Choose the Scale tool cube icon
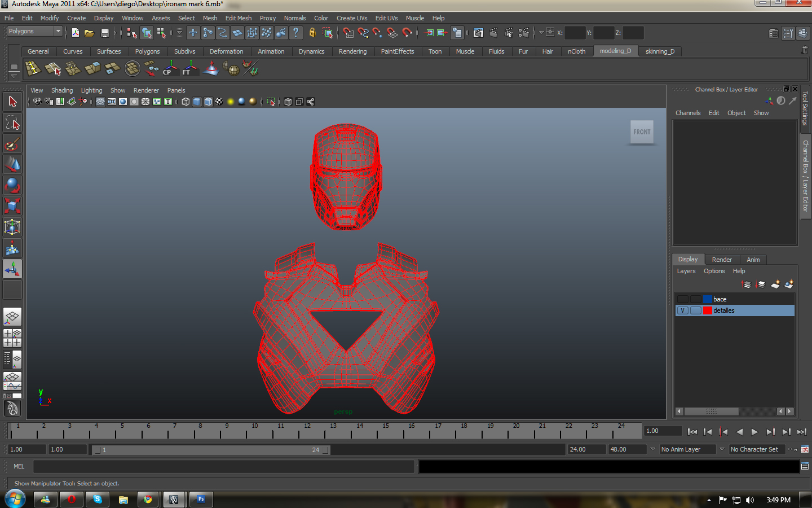The image size is (812, 508). pos(12,206)
